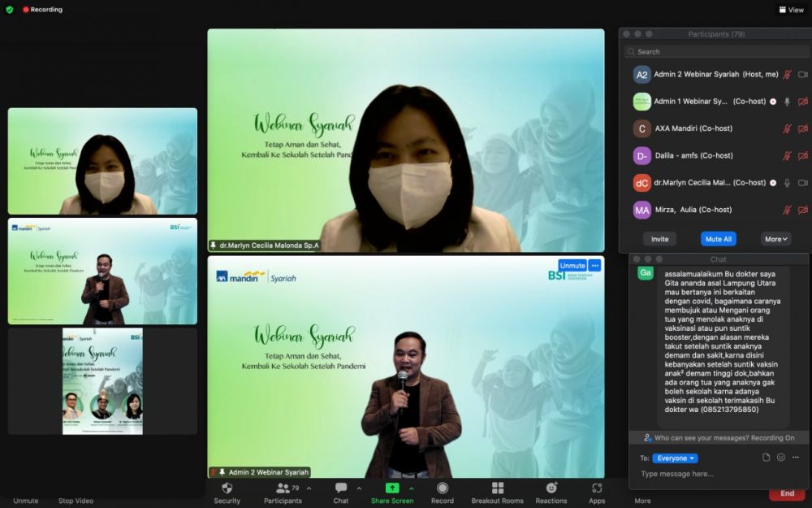This screenshot has width=812, height=508.
Task: Open the More dropdown in Participants panel
Action: point(775,239)
